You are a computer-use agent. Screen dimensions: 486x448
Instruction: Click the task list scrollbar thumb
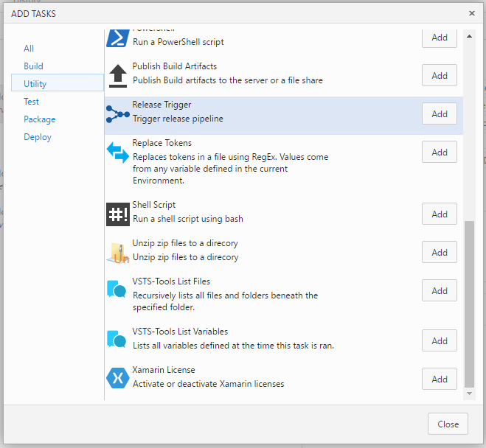(x=469, y=304)
